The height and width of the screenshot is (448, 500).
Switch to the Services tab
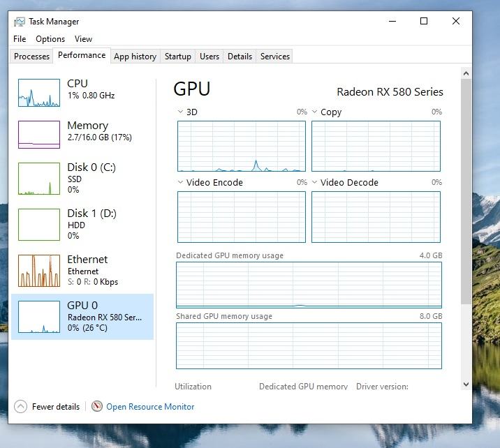(x=275, y=57)
